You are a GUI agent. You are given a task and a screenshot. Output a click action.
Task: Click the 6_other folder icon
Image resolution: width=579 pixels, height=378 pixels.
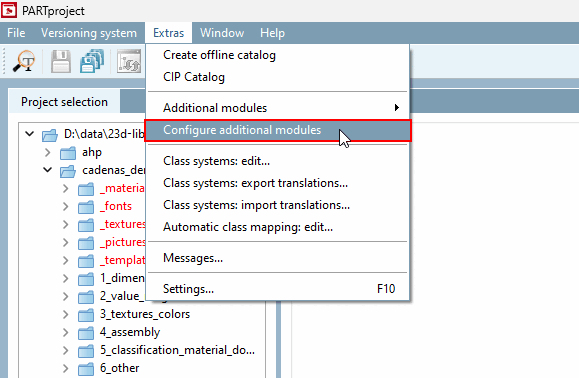coord(86,369)
